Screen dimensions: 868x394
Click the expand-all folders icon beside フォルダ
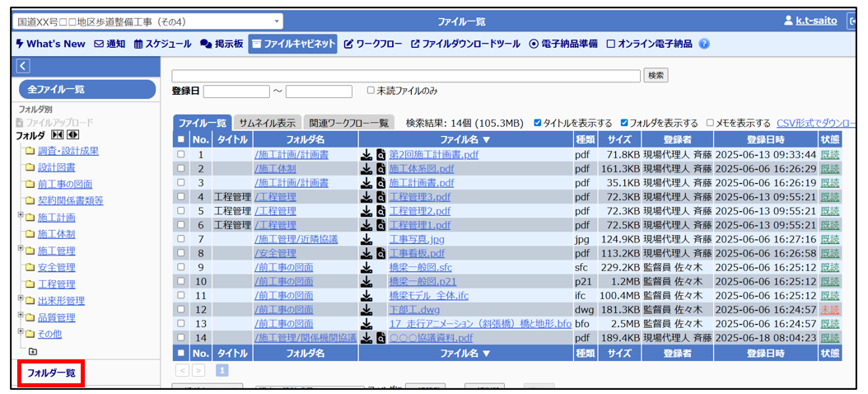(72, 135)
